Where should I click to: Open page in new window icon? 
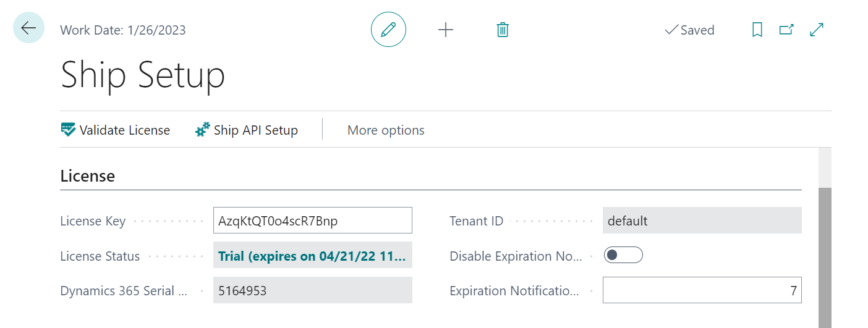tap(786, 30)
